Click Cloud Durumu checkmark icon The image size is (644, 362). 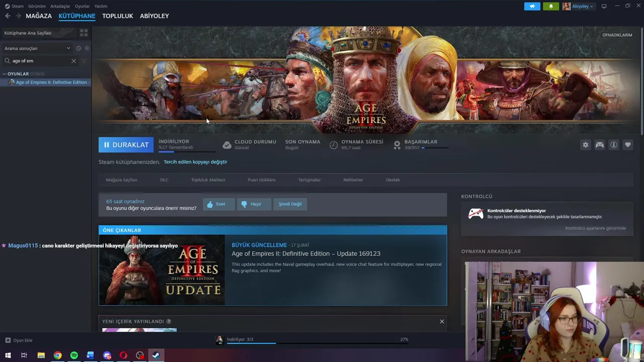pyautogui.click(x=227, y=145)
